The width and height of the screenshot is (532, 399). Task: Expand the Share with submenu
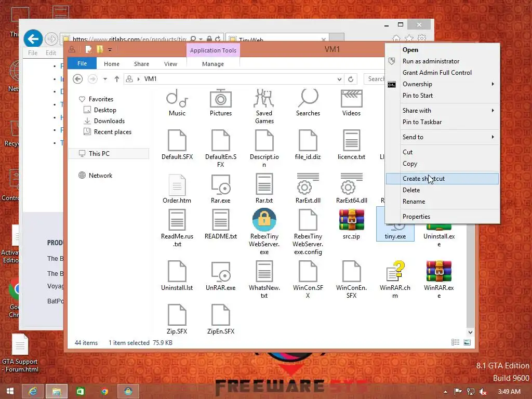pyautogui.click(x=442, y=111)
